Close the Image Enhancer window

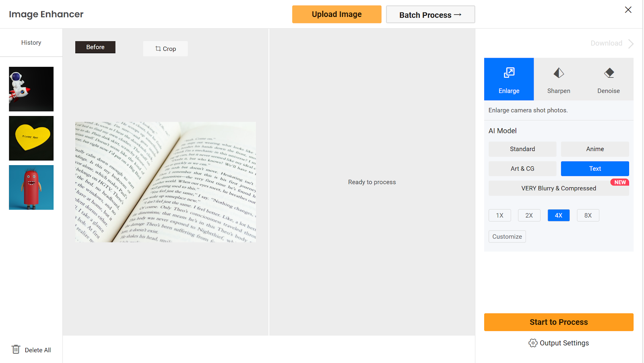[628, 10]
